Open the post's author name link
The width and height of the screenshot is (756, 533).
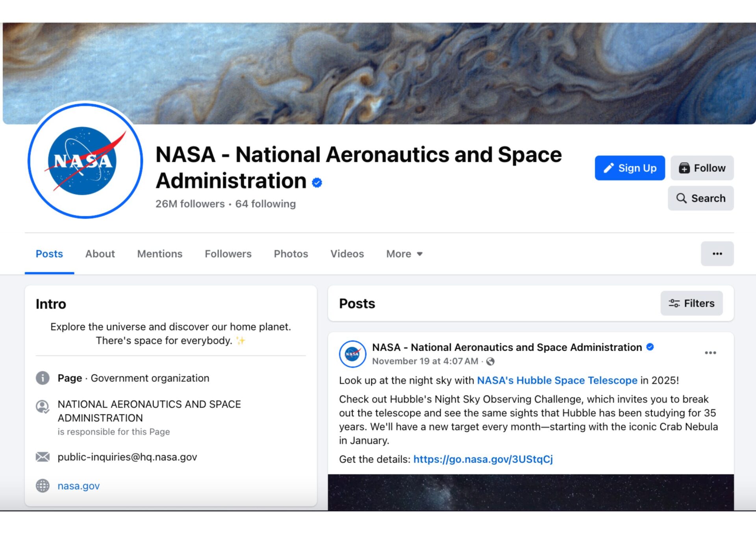(x=507, y=347)
